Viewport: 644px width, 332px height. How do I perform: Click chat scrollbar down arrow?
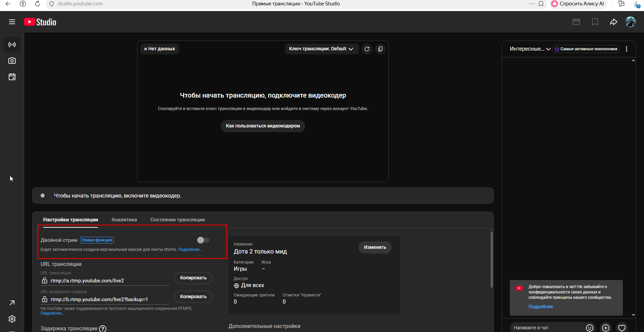coord(633,315)
